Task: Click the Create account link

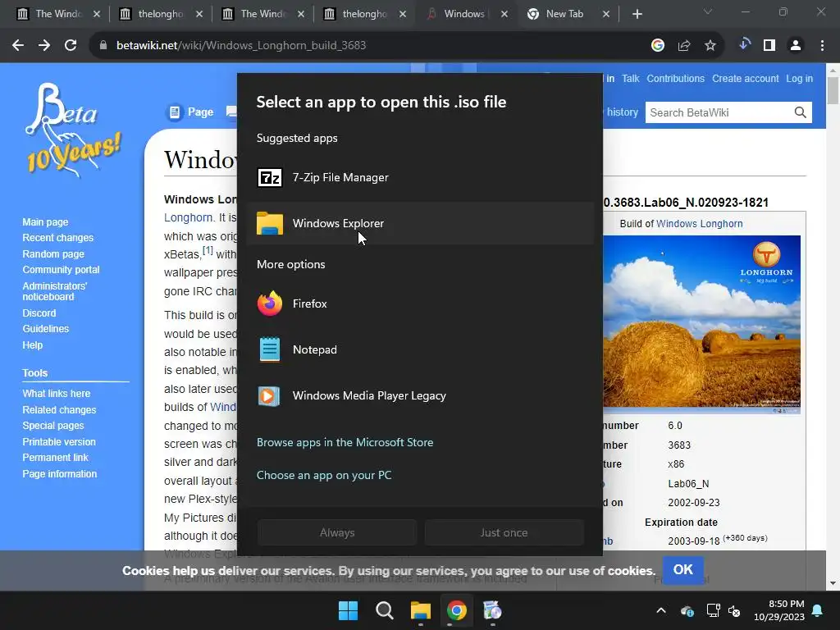Action: pos(745,78)
